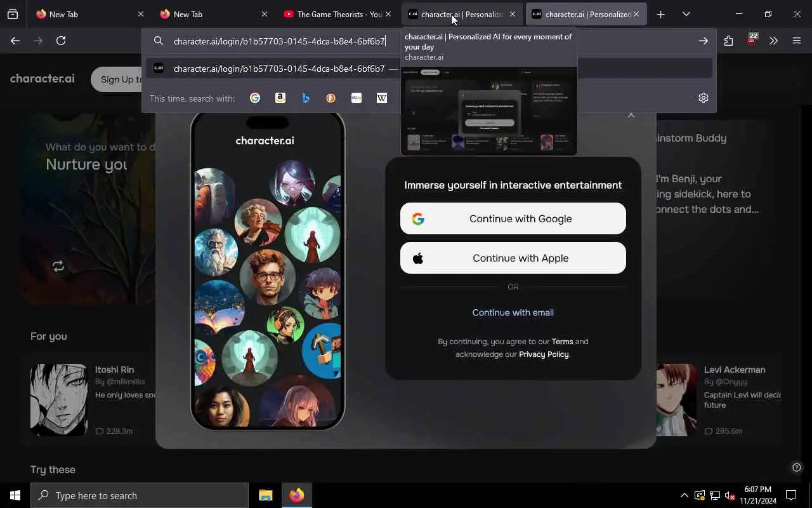Viewport: 812px width, 508px height.
Task: Choose Continue with email
Action: (513, 312)
